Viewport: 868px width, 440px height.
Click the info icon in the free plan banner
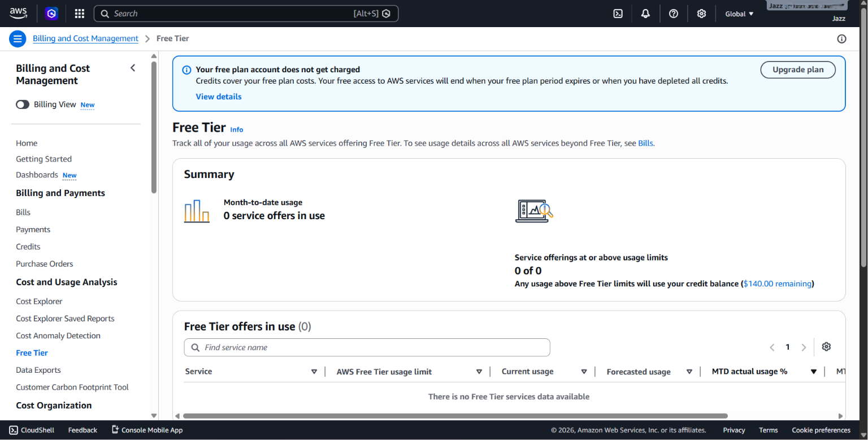(186, 70)
